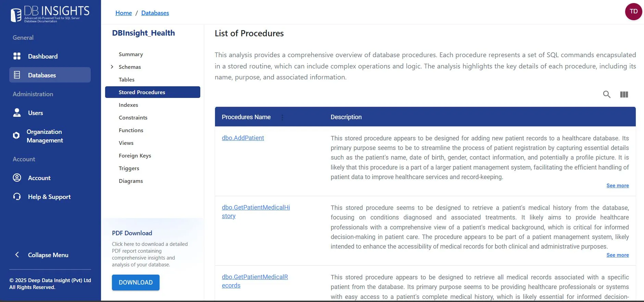Click the DOWNLOAD PDF button

[136, 282]
